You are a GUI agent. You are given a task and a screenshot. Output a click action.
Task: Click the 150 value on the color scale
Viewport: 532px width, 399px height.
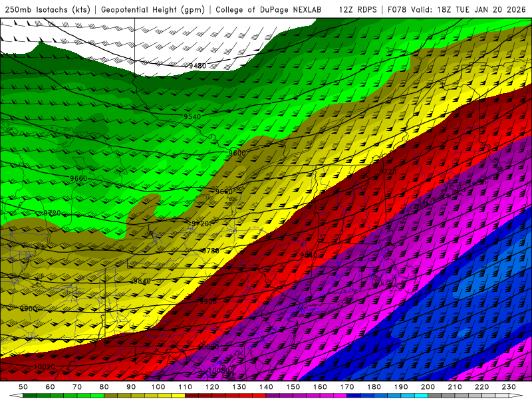293,387
